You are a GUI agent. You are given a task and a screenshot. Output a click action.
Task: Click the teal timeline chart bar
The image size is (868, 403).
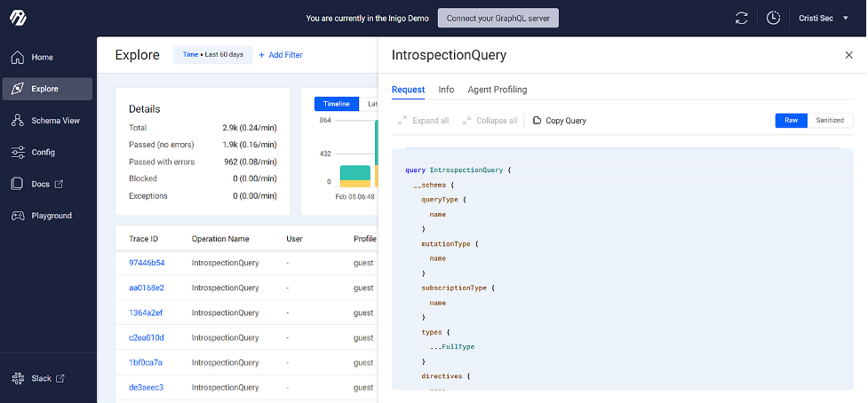(354, 172)
